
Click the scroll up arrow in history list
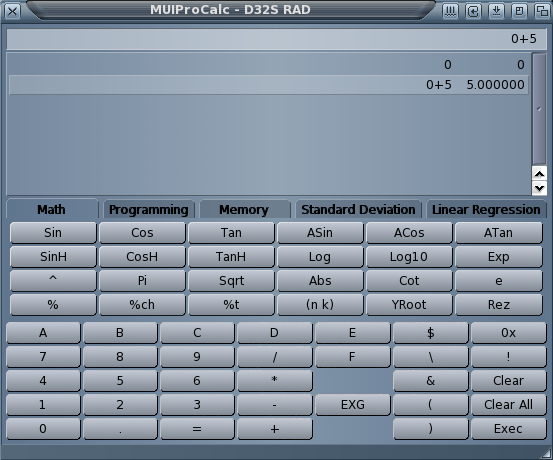tap(539, 174)
